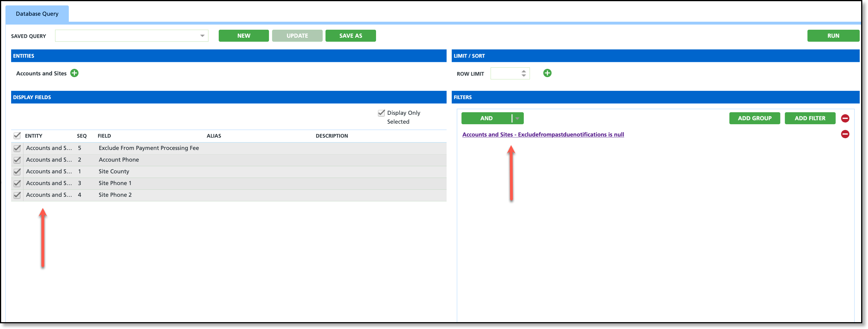
Task: Remove Excludefrompastduenotifications filter with red minus
Action: 845,134
